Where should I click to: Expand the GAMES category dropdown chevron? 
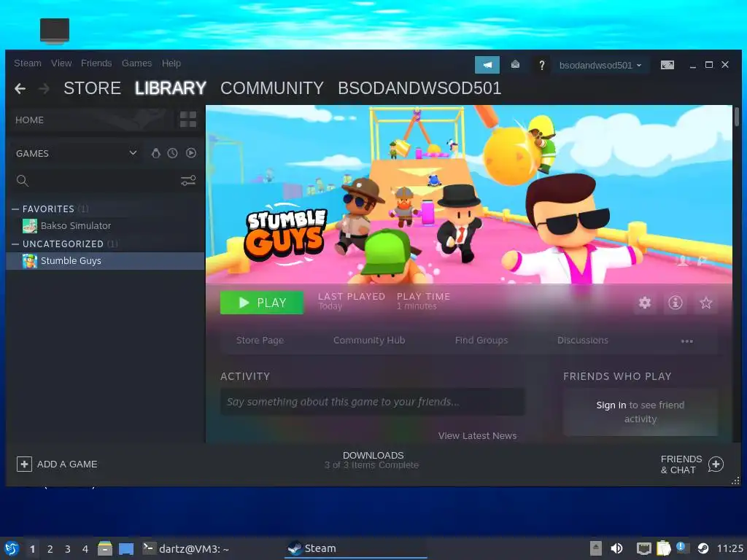(133, 153)
